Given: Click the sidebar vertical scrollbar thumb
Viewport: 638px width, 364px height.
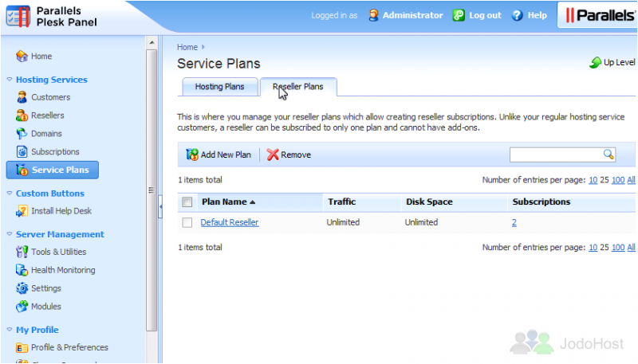Looking at the screenshot, I should (x=152, y=190).
